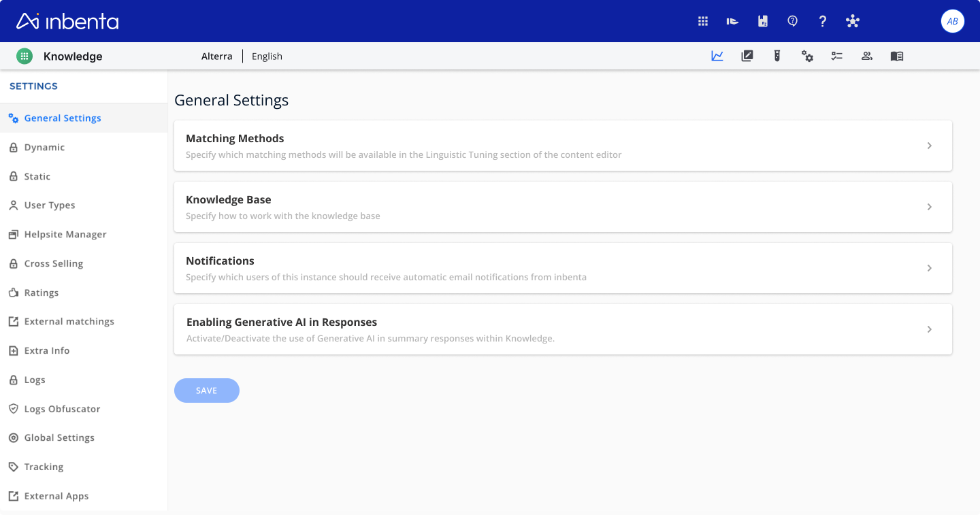Image resolution: width=980 pixels, height=515 pixels.
Task: Click the test tube icon
Action: tap(777, 56)
